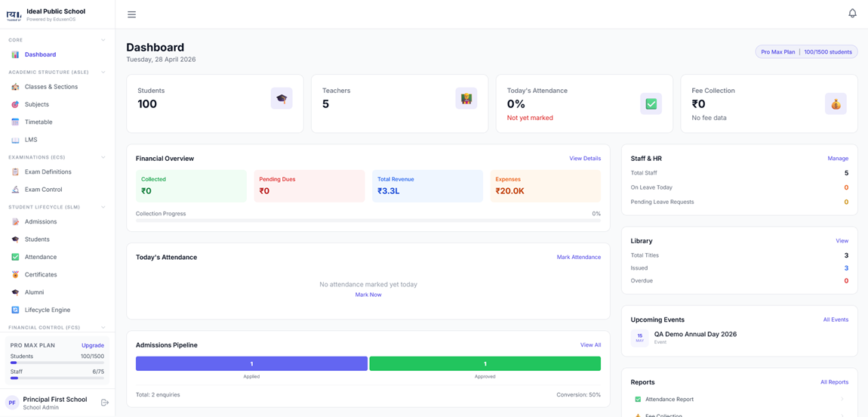Click the Certificates medal icon
The height and width of the screenshot is (417, 868).
tap(15, 275)
